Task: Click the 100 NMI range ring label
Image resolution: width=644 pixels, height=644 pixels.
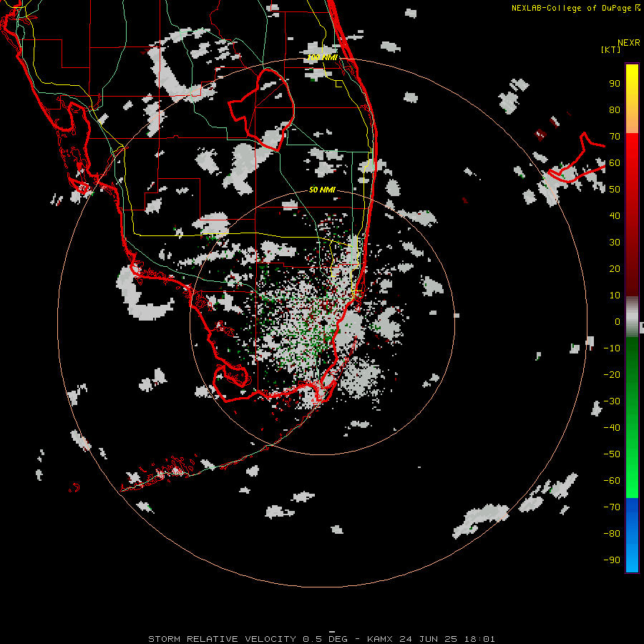Action: coord(323,57)
